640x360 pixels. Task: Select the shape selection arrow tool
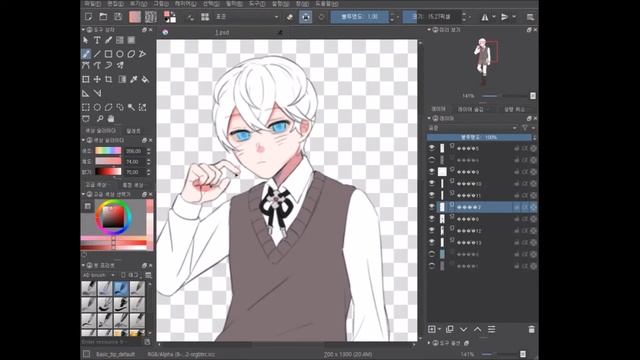85,40
